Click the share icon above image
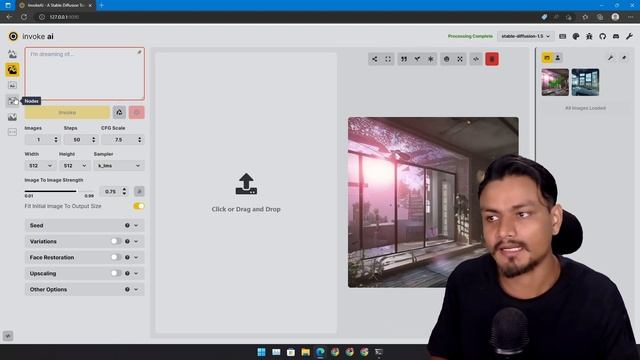640x360 pixels. tap(375, 59)
